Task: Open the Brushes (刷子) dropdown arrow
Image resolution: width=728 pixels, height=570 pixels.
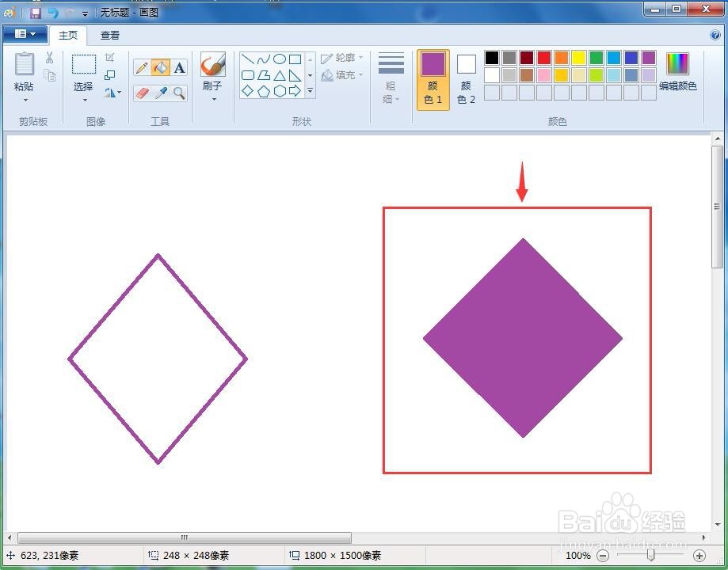Action: [x=214, y=99]
